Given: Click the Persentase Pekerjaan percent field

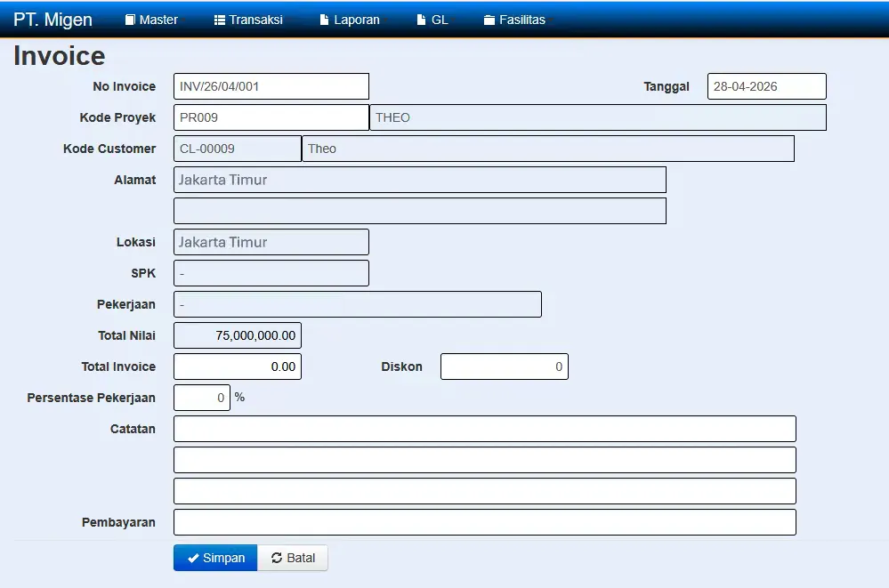Looking at the screenshot, I should 202,398.
